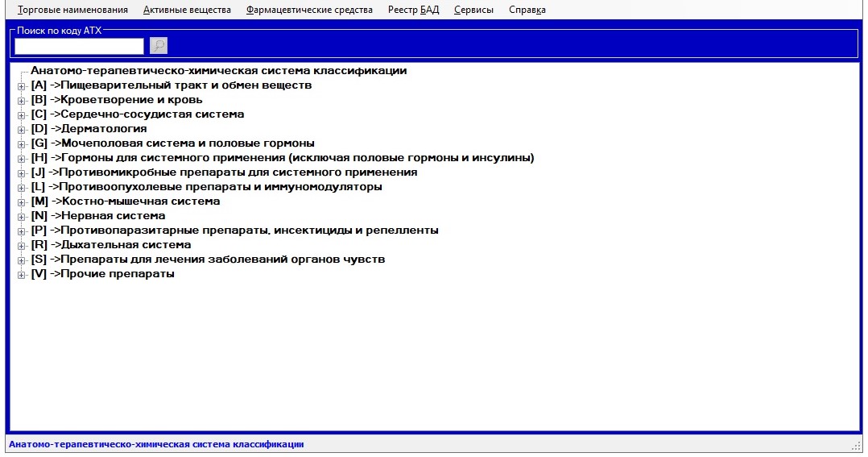
Task: Select the [P] Противопаразитарные препараты, инсектициды row
Action: [235, 231]
